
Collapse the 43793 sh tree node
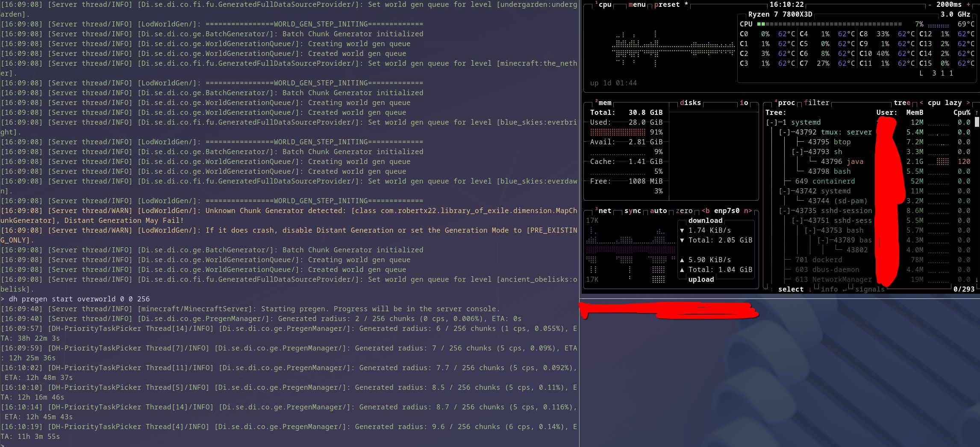tap(798, 152)
